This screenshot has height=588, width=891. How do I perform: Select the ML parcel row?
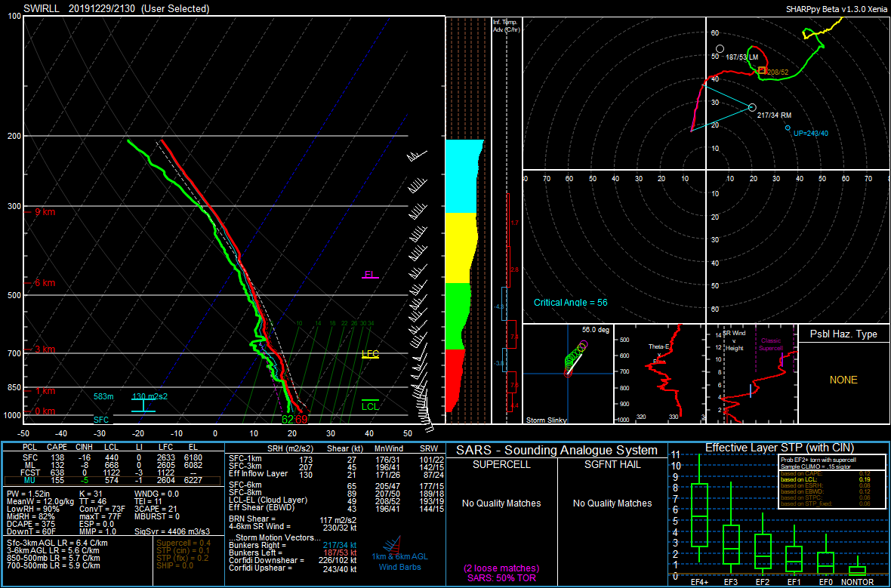[112, 465]
